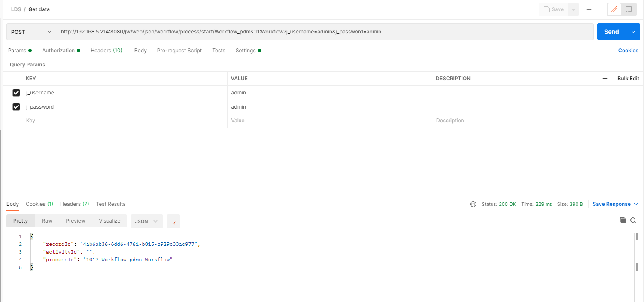Click the three-dot more actions icon
The width and height of the screenshot is (644, 302).
[x=589, y=9]
